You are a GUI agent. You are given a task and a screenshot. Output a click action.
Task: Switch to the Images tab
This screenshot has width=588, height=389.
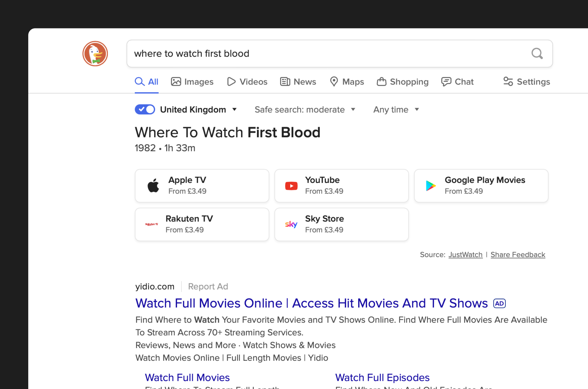tap(192, 82)
